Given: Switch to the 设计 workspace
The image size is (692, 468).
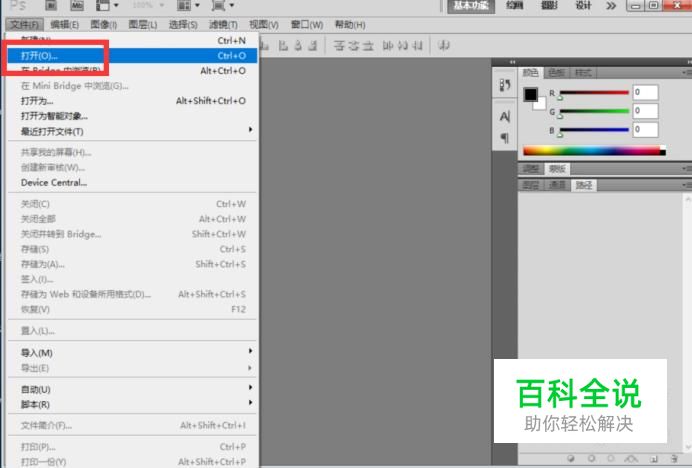Looking at the screenshot, I should tap(583, 5).
